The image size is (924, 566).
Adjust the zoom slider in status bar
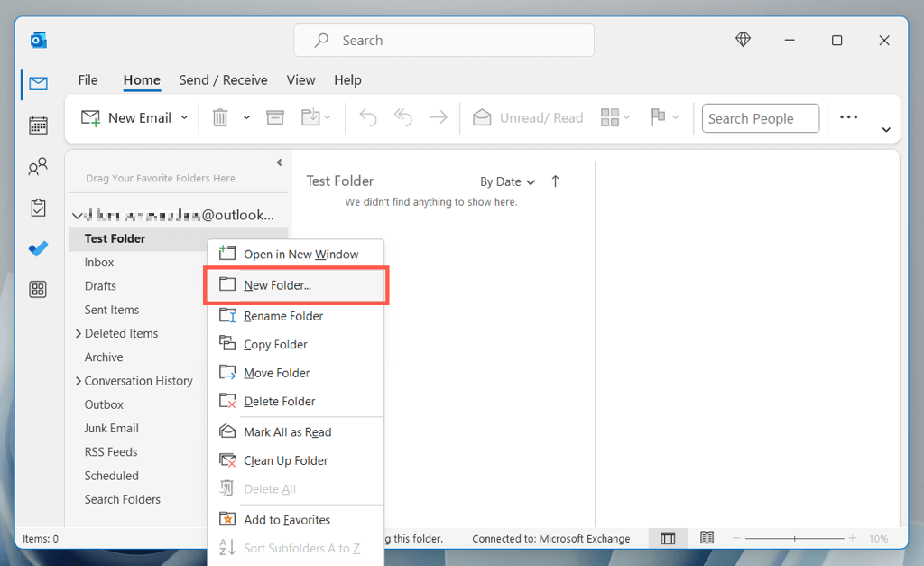(x=794, y=539)
